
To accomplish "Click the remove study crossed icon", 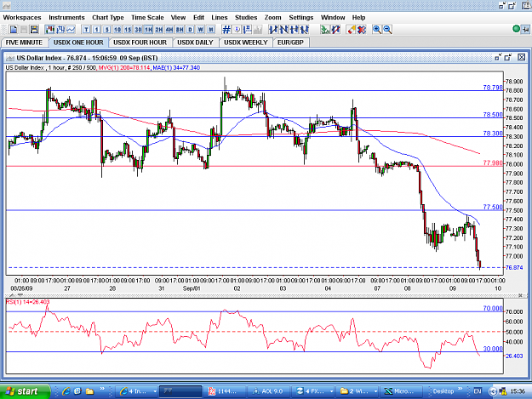I will (x=335, y=30).
